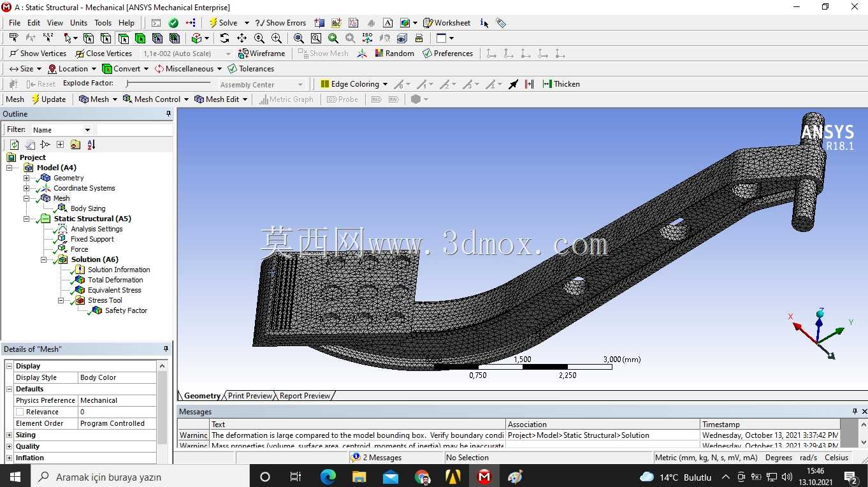The height and width of the screenshot is (487, 868).
Task: Open the Fixed Support item in the tree
Action: click(92, 239)
